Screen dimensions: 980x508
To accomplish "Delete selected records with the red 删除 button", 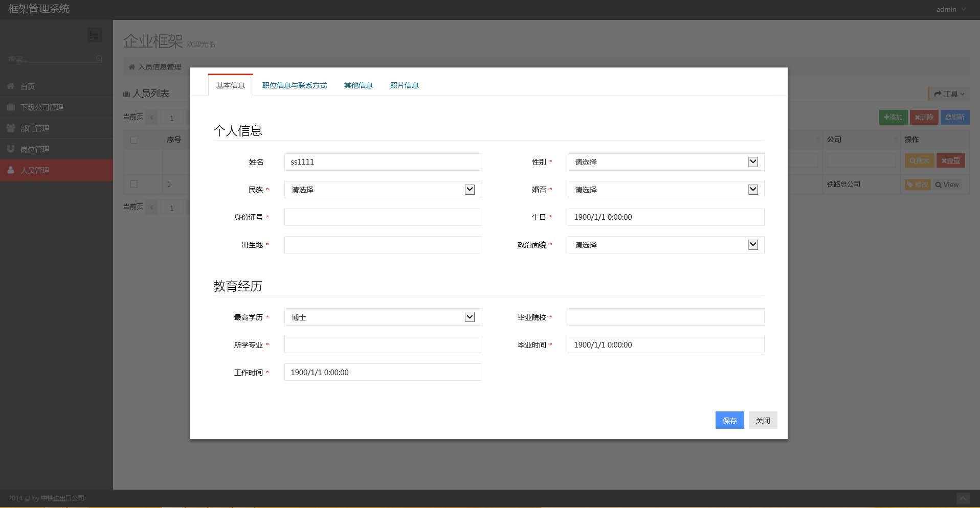I will 924,117.
